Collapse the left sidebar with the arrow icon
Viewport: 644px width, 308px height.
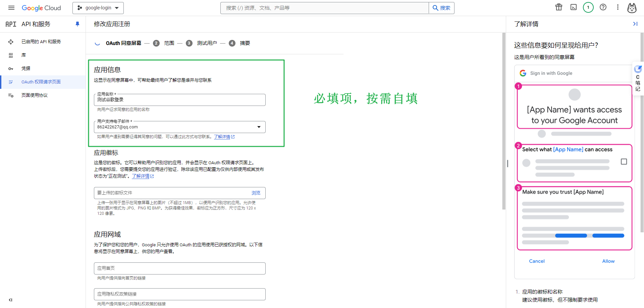tap(10, 300)
